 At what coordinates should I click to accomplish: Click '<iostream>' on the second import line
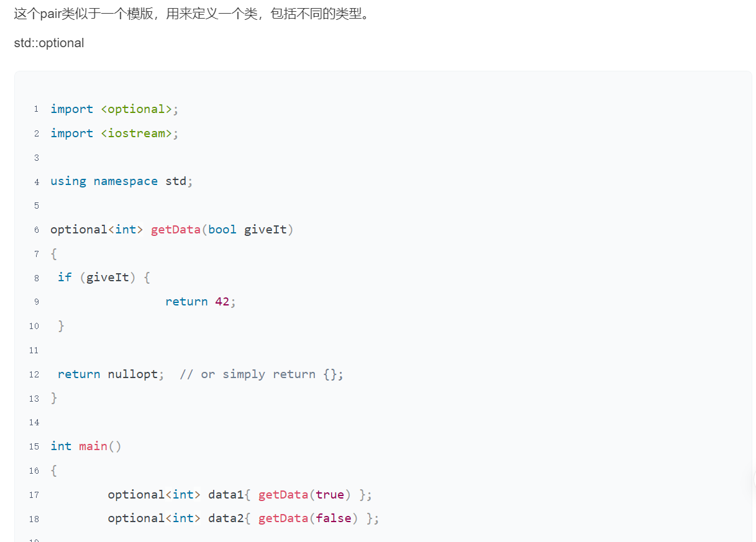point(136,133)
